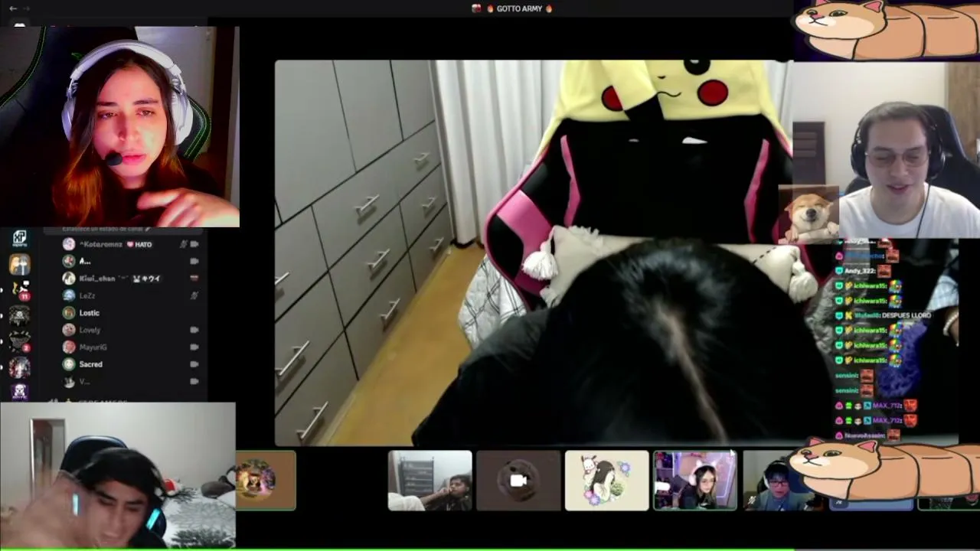980x551 pixels.
Task: Click the Shiba dog picture beside the right webcam
Action: coord(808,215)
